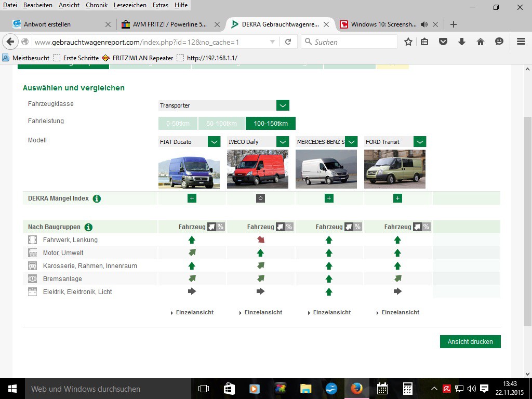
Task: Click the page vertical scrollbar
Action: click(x=527, y=221)
